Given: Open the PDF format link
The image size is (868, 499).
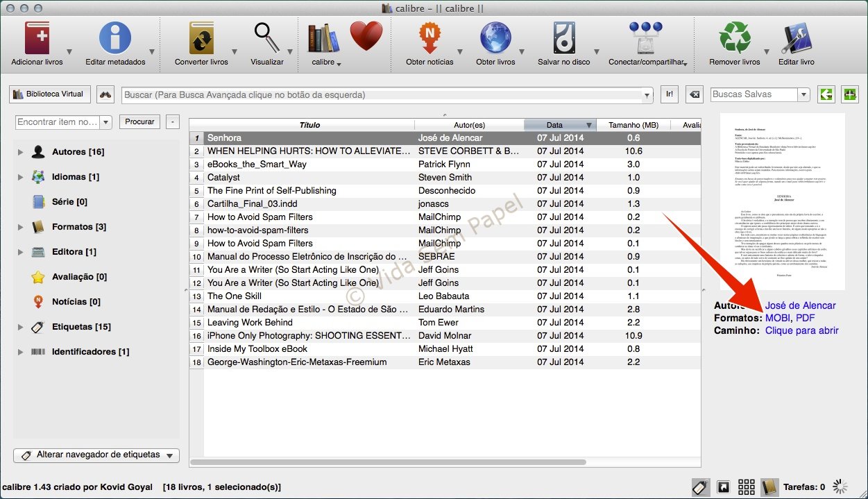Looking at the screenshot, I should point(806,318).
